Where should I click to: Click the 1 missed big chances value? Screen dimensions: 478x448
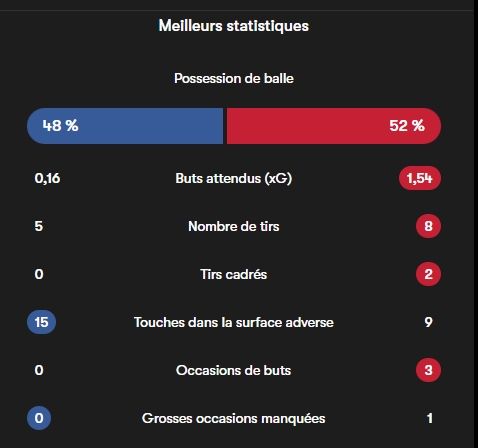click(x=430, y=418)
